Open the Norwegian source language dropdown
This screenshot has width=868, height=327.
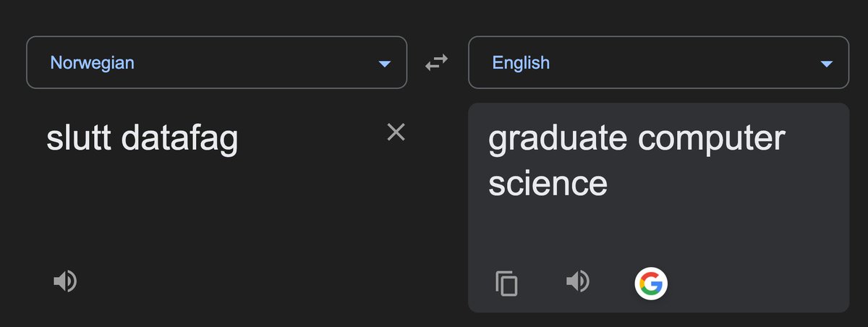click(x=216, y=63)
